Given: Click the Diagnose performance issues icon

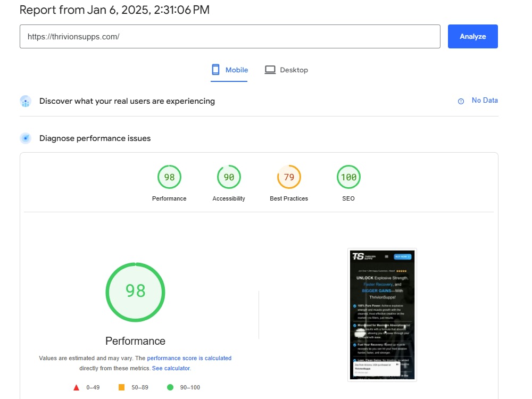Looking at the screenshot, I should tap(26, 138).
